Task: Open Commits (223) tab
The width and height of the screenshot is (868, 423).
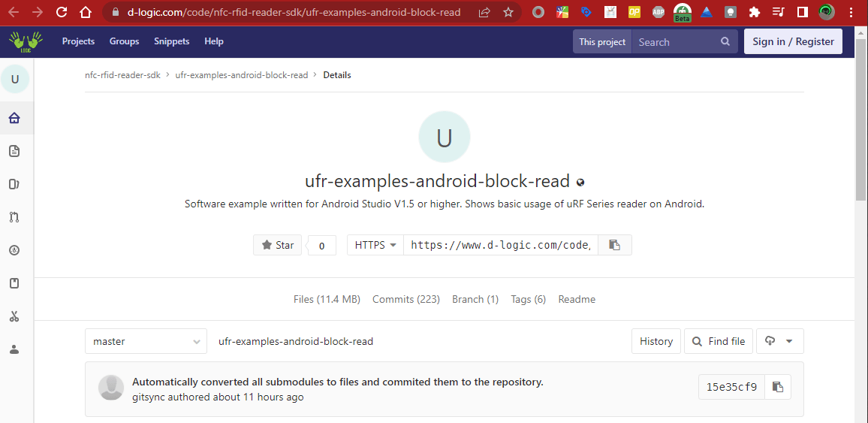Action: click(x=405, y=300)
